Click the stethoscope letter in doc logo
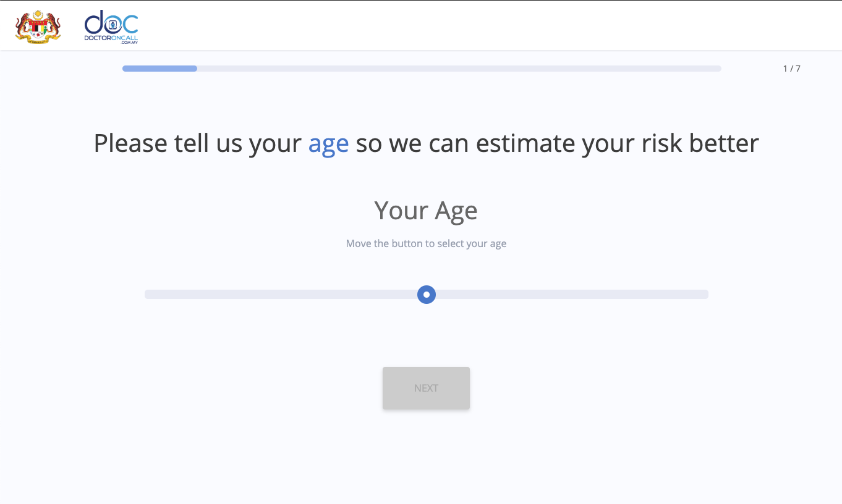 pyautogui.click(x=112, y=24)
